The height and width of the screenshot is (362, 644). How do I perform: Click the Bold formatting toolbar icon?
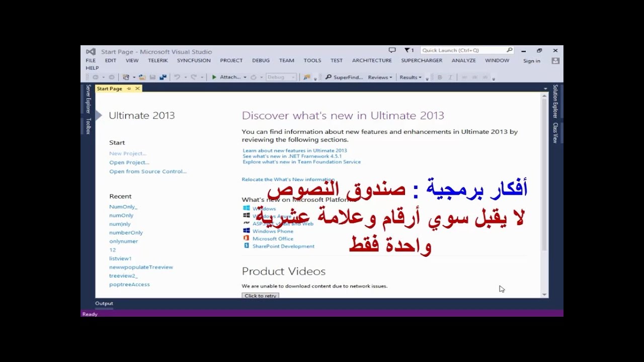pos(440,77)
